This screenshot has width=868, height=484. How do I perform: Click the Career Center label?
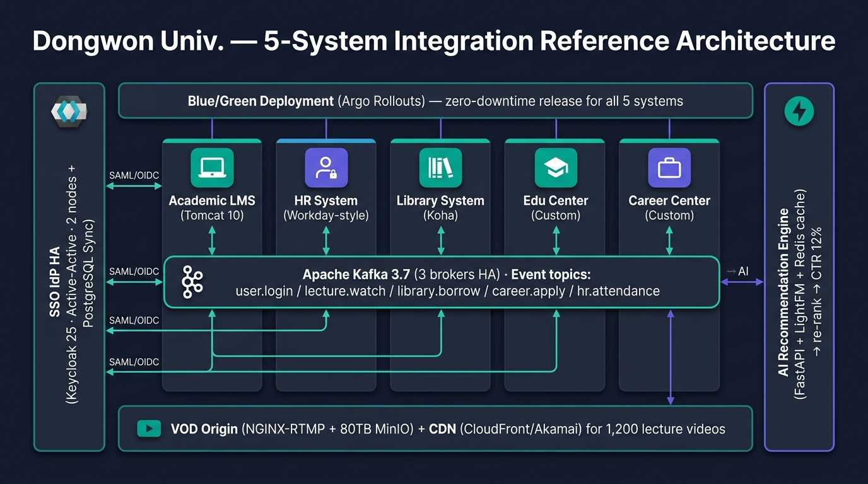click(x=669, y=200)
